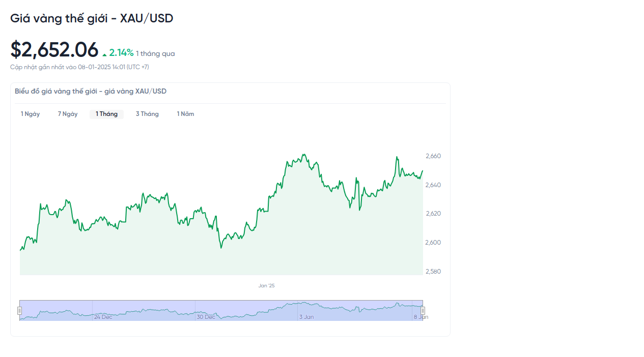Open the 1 Năm chart range

pos(185,114)
